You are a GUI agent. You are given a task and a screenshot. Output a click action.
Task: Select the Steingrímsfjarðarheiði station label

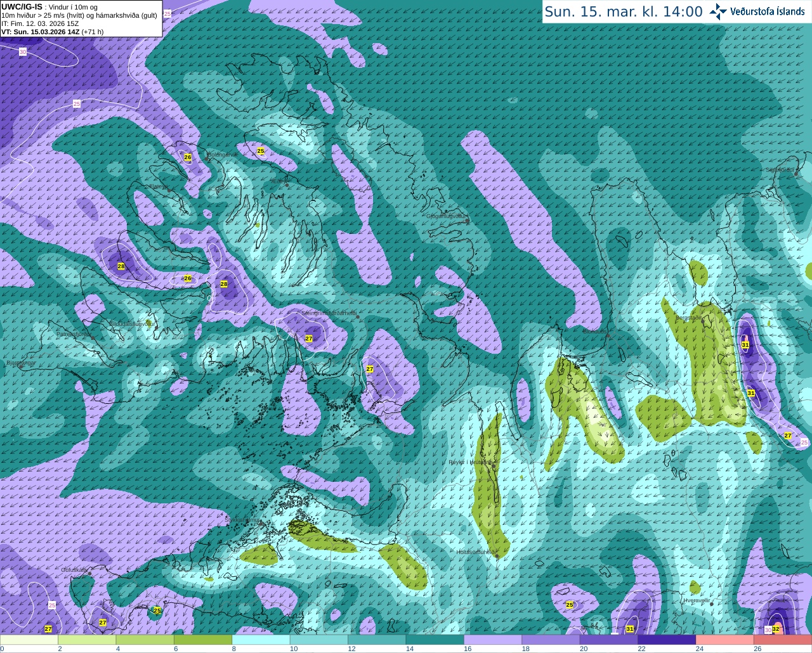tap(329, 313)
